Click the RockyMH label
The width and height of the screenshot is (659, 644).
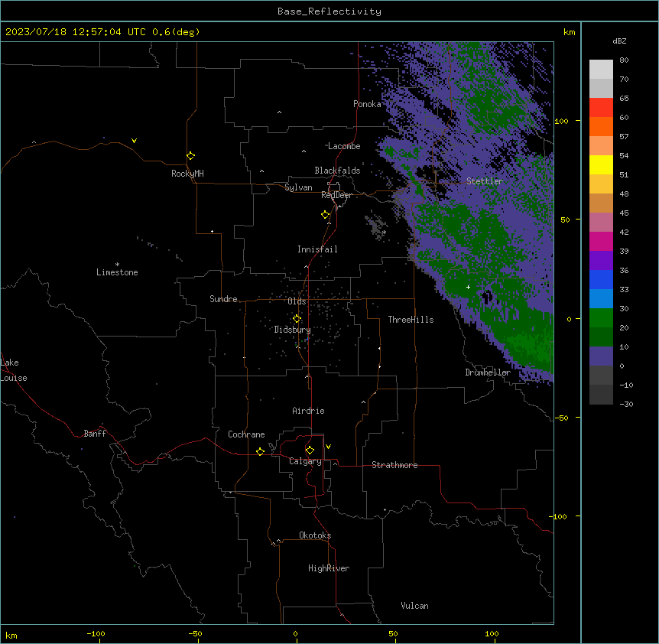[x=187, y=174]
